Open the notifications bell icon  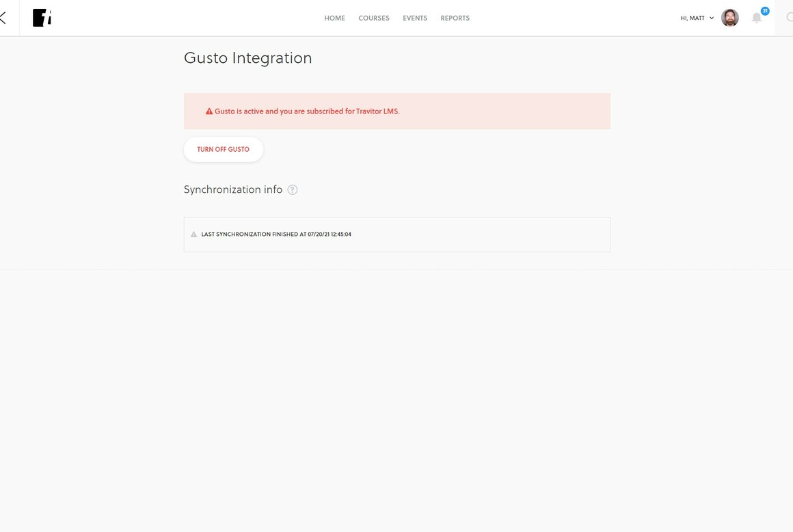pos(756,18)
